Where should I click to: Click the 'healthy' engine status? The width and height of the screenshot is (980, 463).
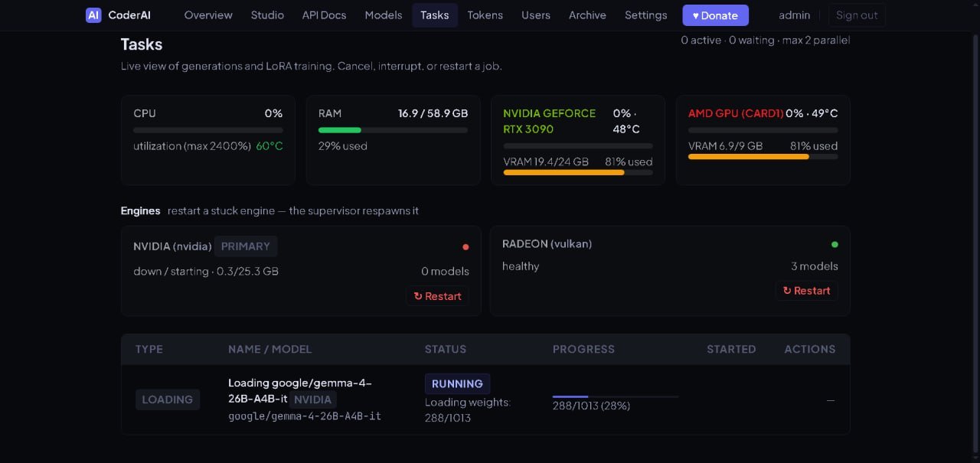[x=521, y=266]
